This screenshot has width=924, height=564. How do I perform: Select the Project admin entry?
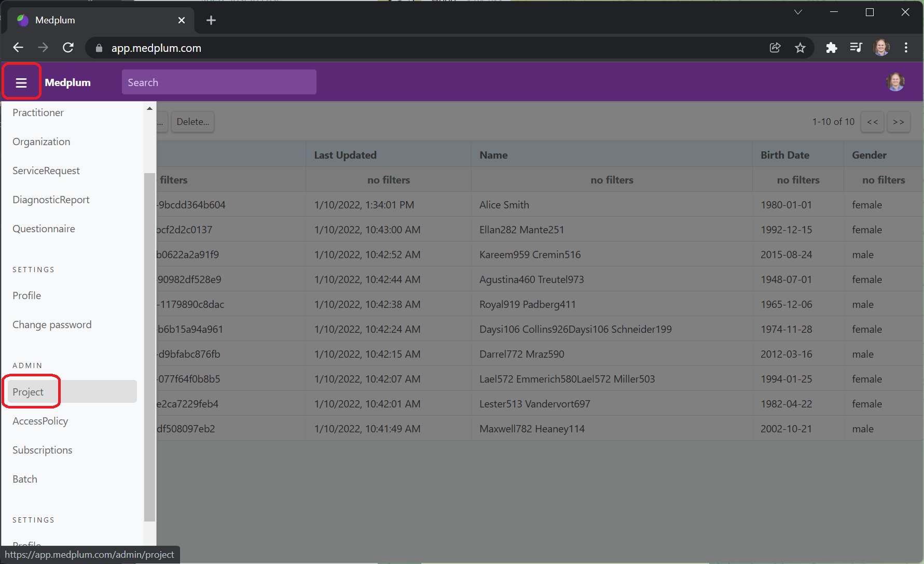(29, 392)
